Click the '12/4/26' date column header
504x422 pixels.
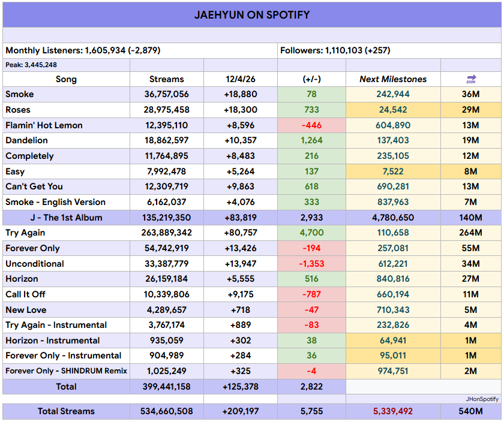241,79
